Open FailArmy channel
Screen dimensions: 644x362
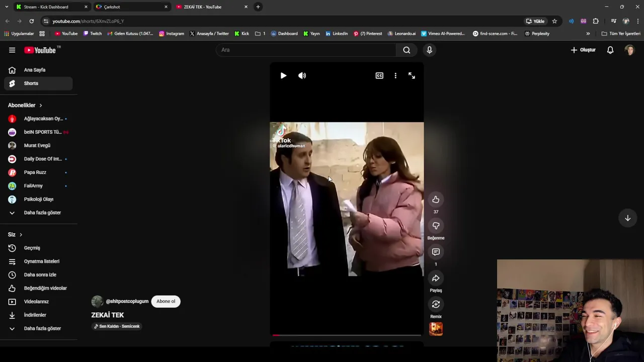click(38, 186)
